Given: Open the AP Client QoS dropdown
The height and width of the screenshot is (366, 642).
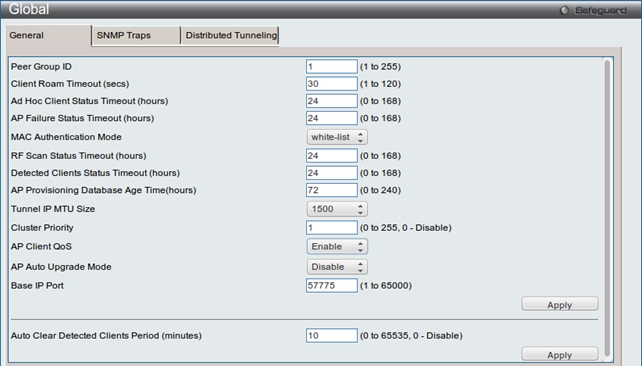Looking at the screenshot, I should (x=337, y=246).
